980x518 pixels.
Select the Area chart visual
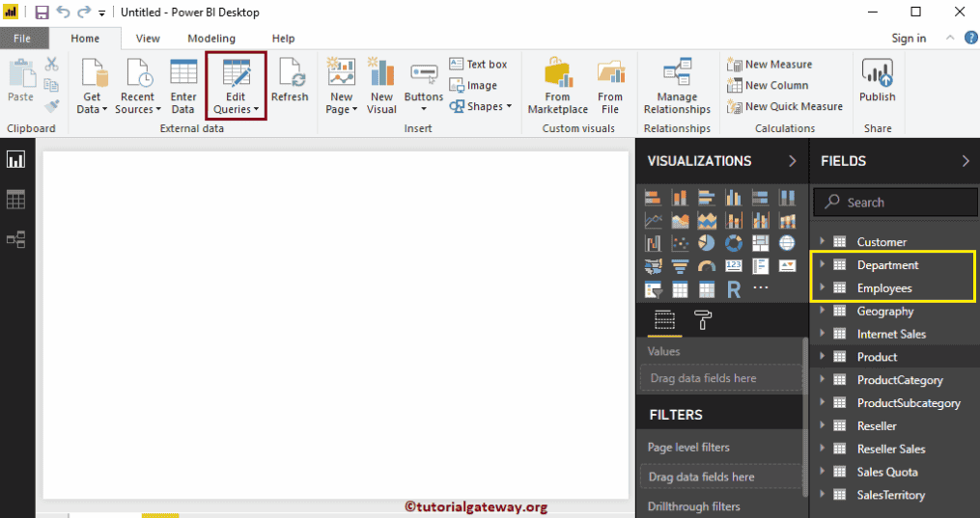click(680, 220)
